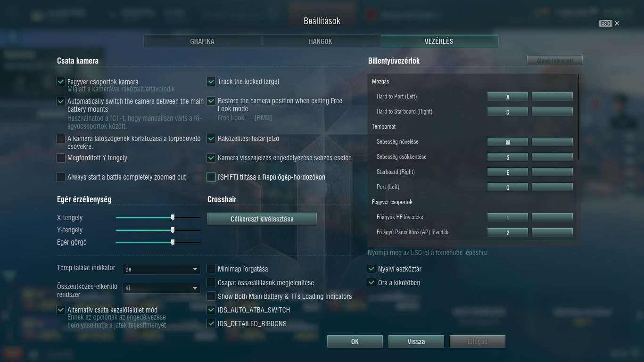
Task: Expand Összeütközés-elkerülő rendszer dropdown
Action: click(x=162, y=288)
